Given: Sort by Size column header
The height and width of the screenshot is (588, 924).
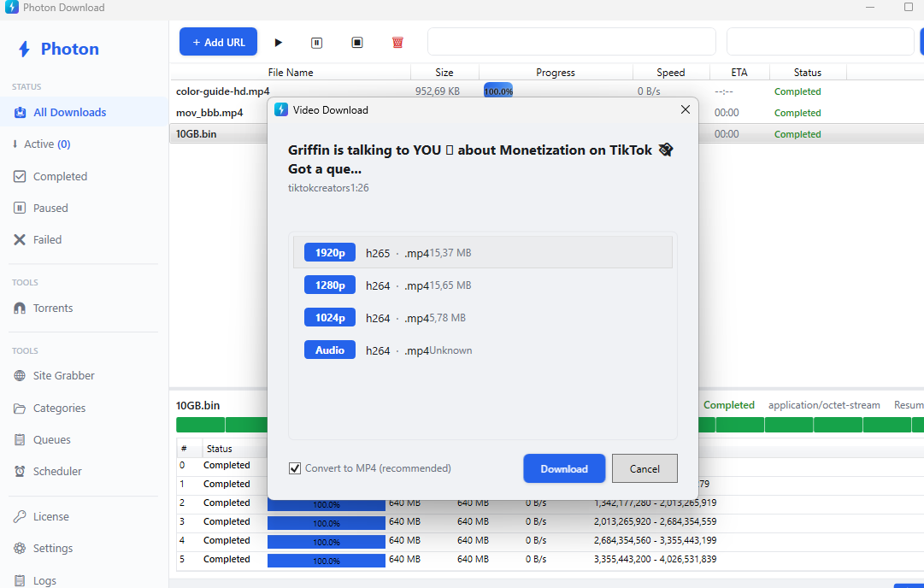Looking at the screenshot, I should (444, 73).
